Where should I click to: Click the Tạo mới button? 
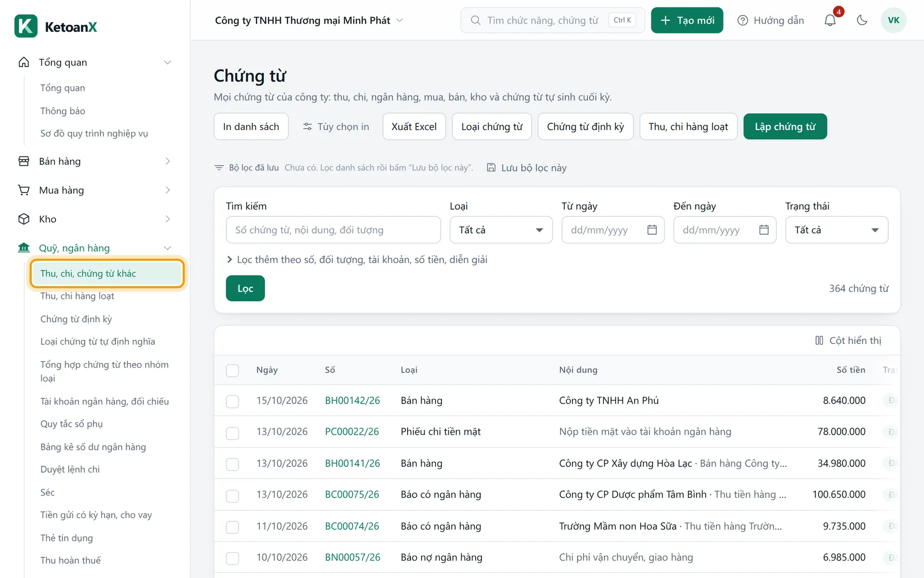(687, 20)
